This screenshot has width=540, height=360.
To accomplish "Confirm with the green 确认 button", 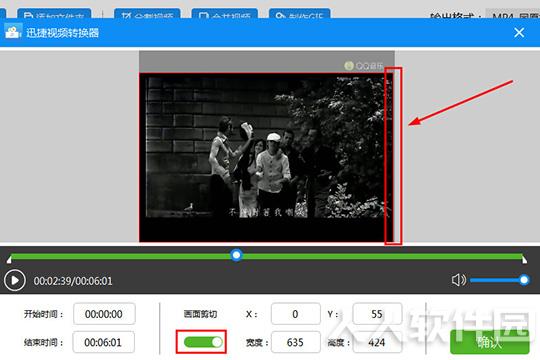I will pyautogui.click(x=490, y=342).
